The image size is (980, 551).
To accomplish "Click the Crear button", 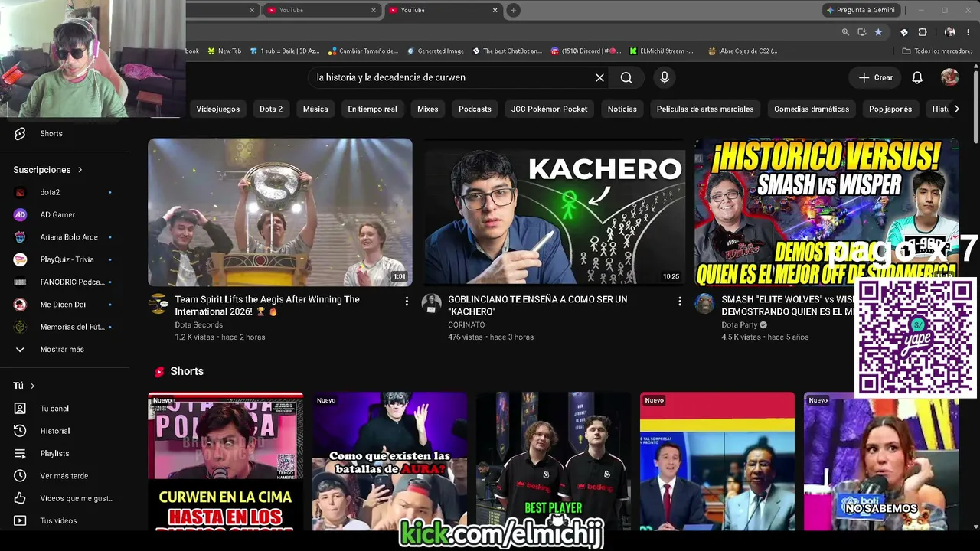I will [x=875, y=77].
